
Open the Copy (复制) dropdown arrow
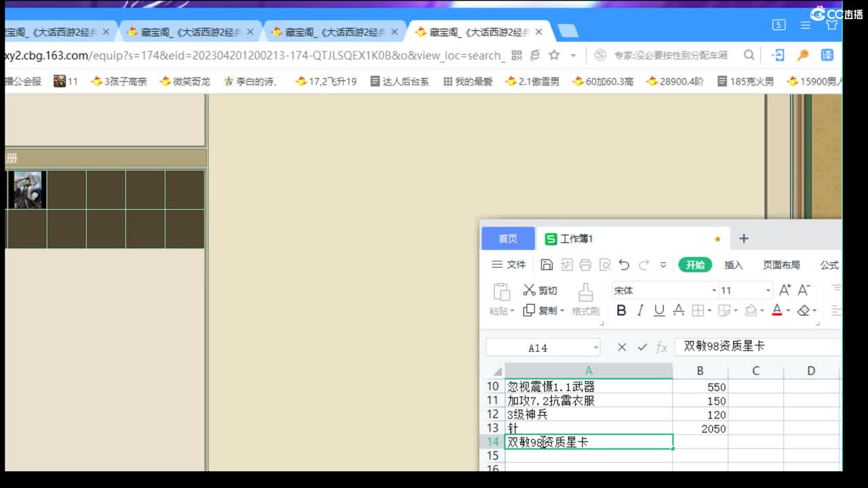(x=562, y=311)
